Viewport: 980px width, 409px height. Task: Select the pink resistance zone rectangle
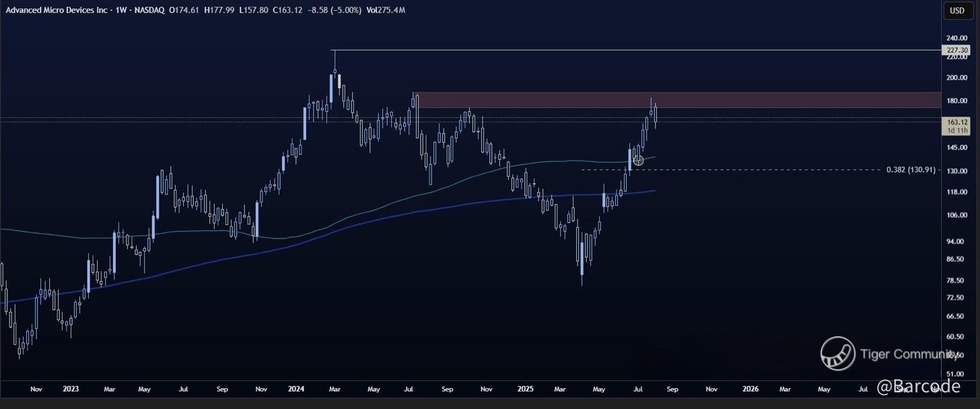click(x=676, y=100)
